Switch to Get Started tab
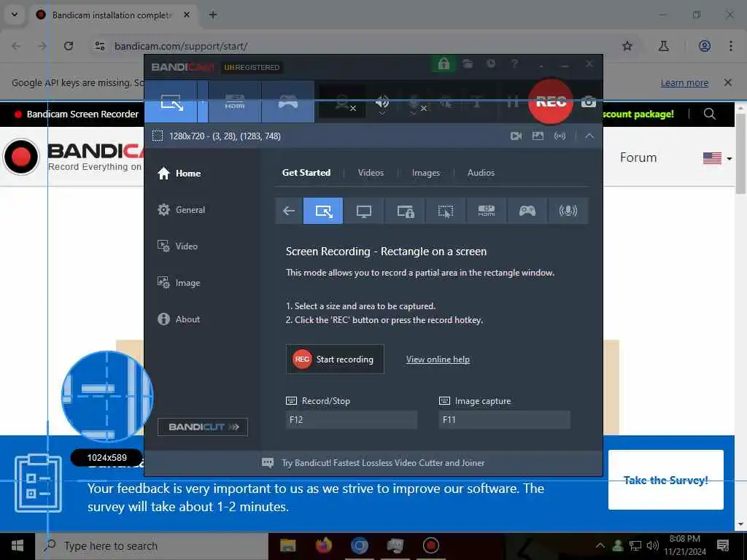 tap(306, 173)
